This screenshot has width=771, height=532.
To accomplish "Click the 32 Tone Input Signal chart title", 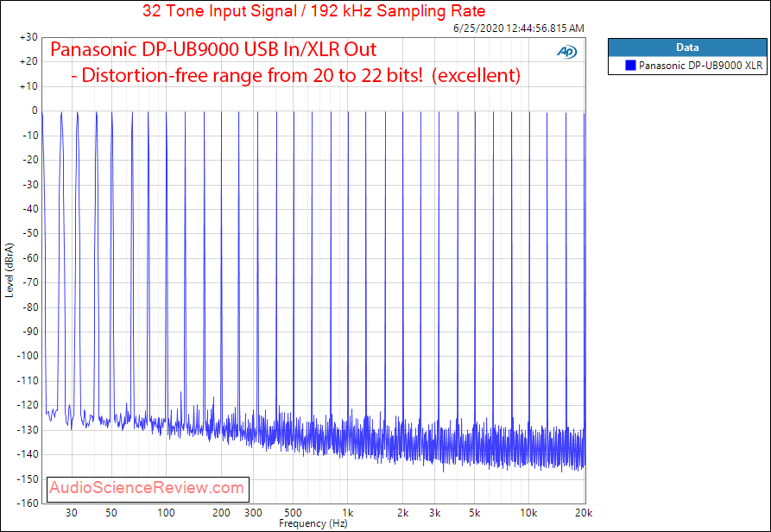I will [x=313, y=11].
